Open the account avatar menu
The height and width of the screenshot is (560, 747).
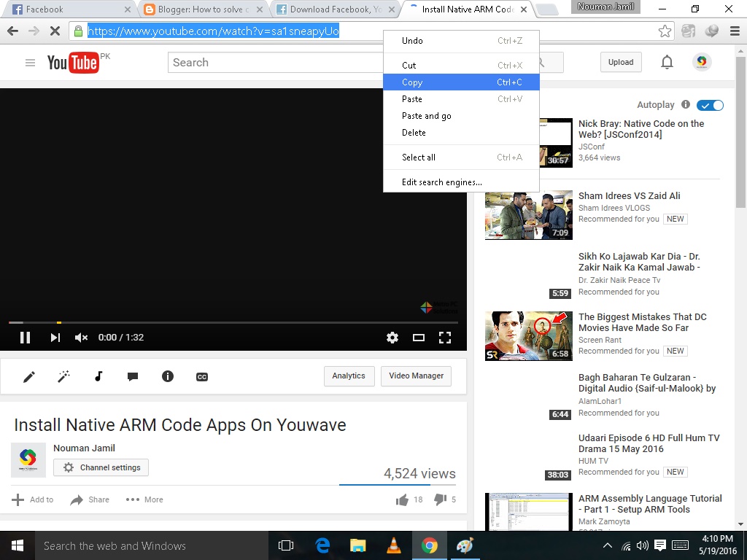(701, 62)
